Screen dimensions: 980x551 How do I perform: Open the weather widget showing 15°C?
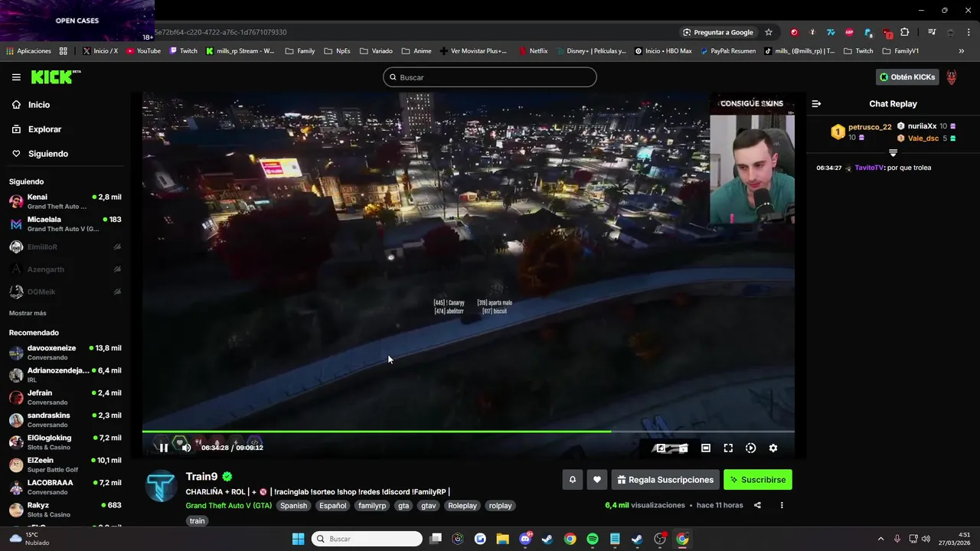[29, 539]
